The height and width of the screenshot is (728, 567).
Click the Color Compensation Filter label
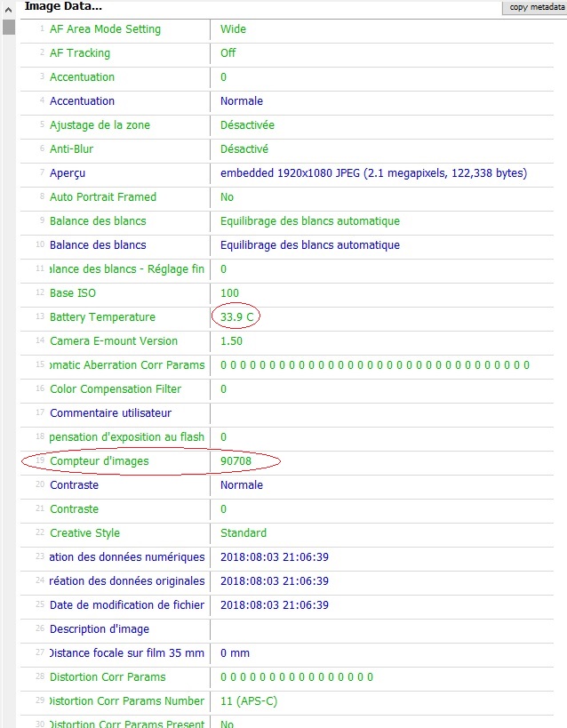116,389
